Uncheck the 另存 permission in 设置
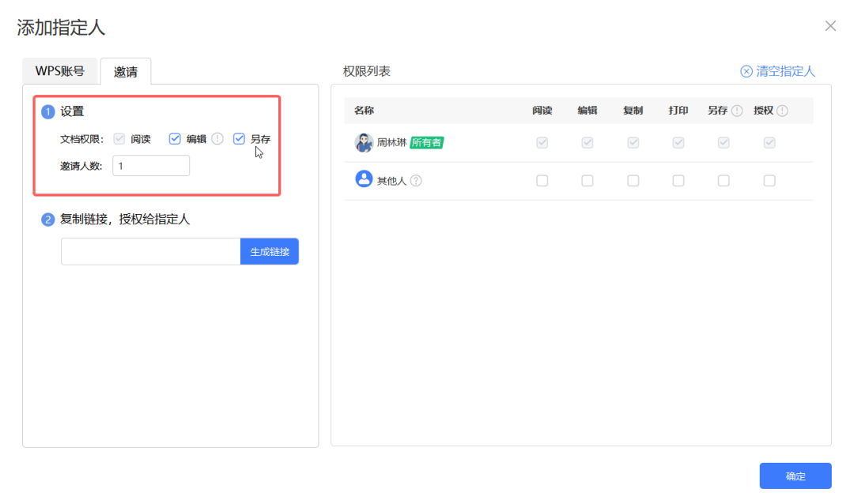 [x=239, y=138]
